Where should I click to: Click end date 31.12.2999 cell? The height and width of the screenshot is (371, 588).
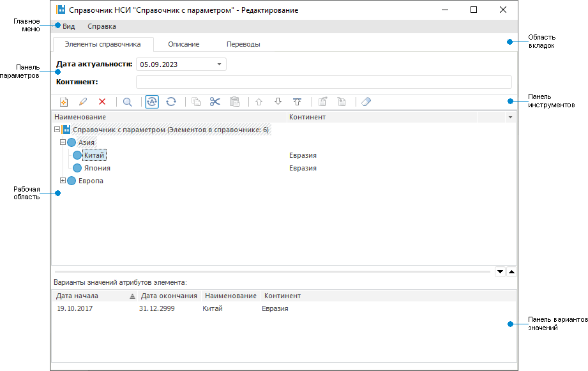[157, 308]
